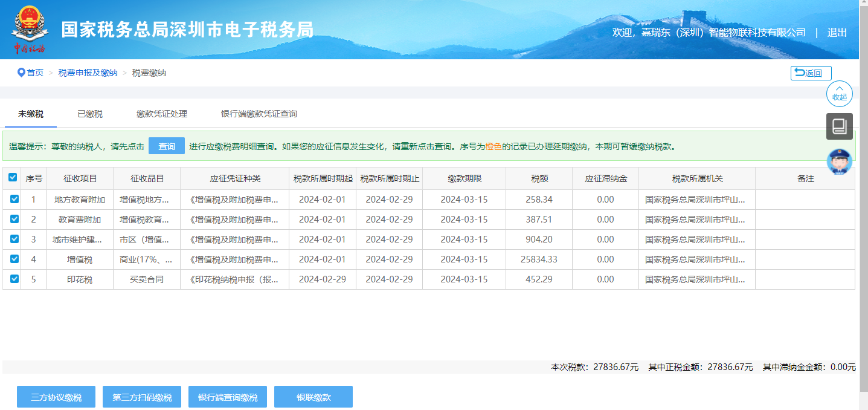Click the home location pin icon
Image resolution: width=868 pixels, height=410 pixels.
(21, 73)
